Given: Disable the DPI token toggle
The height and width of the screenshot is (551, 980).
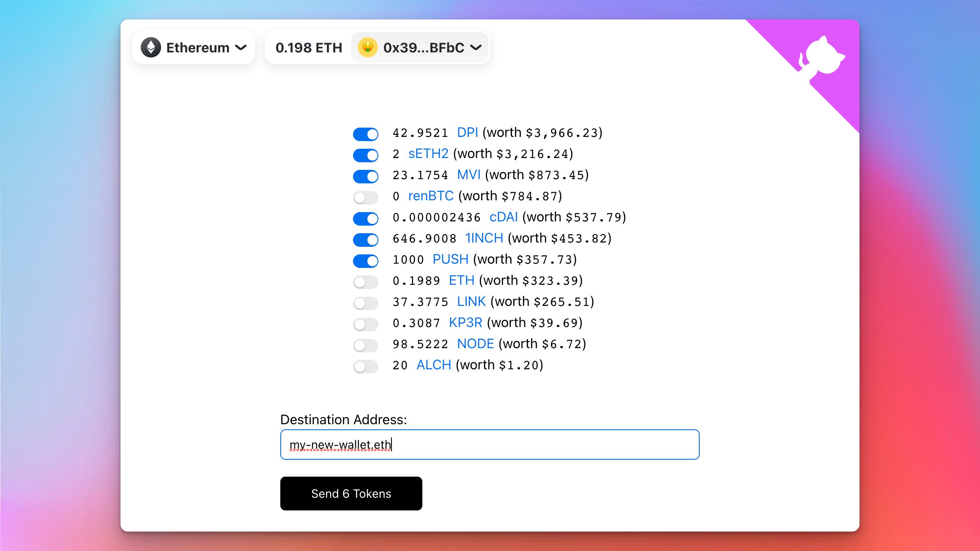Looking at the screenshot, I should point(366,134).
